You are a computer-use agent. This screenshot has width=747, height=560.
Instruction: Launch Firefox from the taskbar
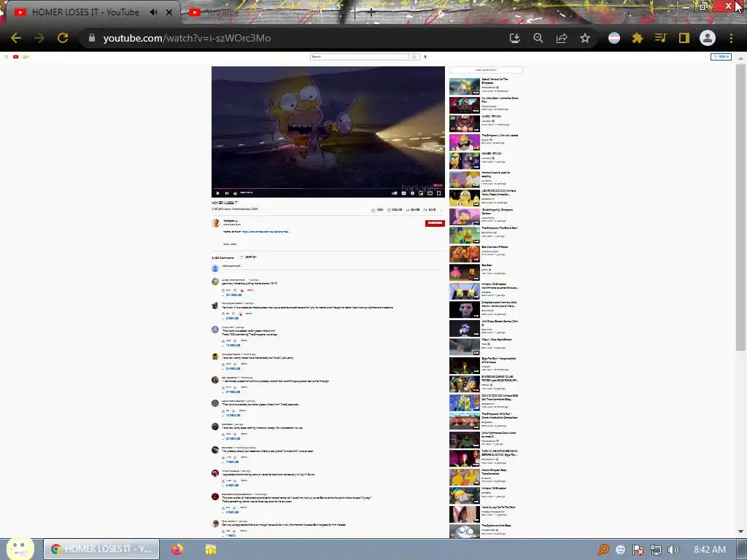pos(177,549)
